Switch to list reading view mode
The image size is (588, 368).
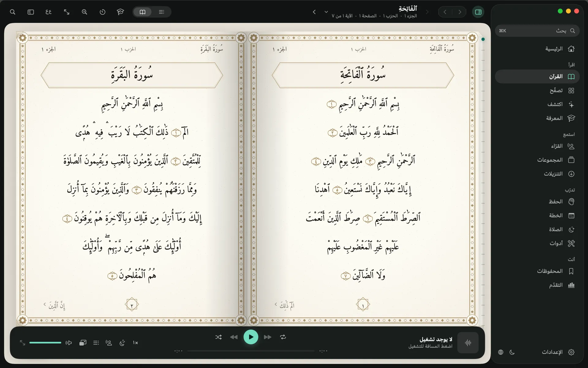click(161, 12)
